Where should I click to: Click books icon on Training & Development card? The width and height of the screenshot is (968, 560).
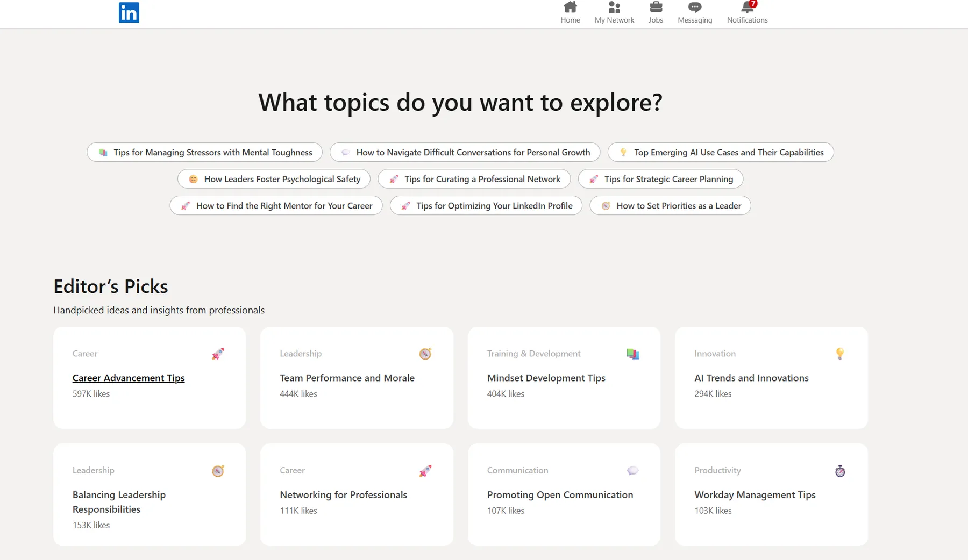(x=632, y=354)
